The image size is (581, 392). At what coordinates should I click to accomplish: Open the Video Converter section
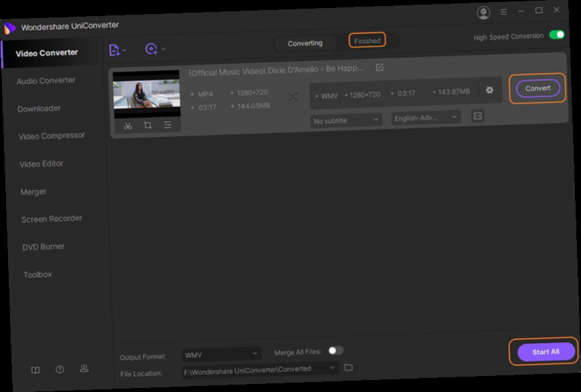47,53
